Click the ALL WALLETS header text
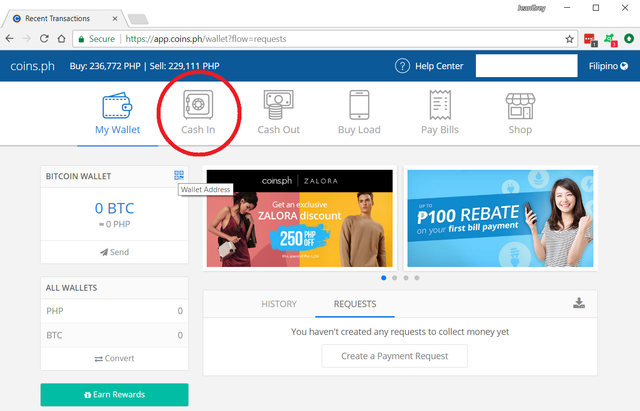Screen dimensions: 640x411 pos(71,288)
